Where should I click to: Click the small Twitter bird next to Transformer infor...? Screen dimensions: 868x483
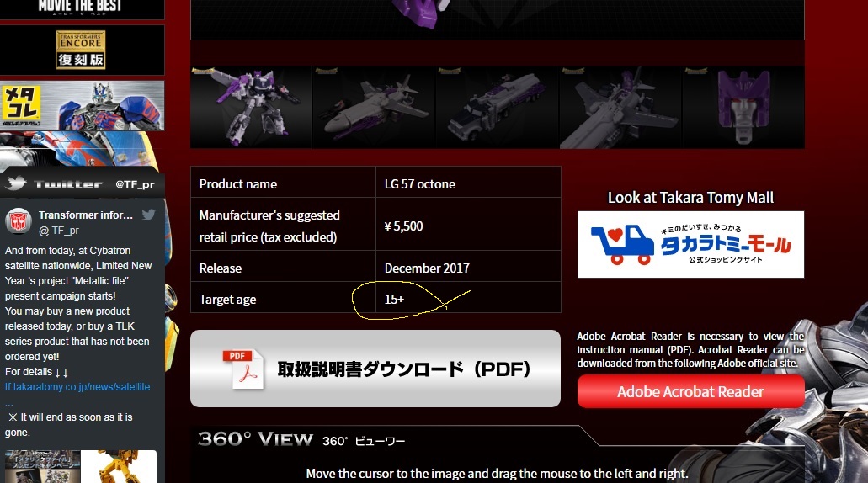click(148, 215)
